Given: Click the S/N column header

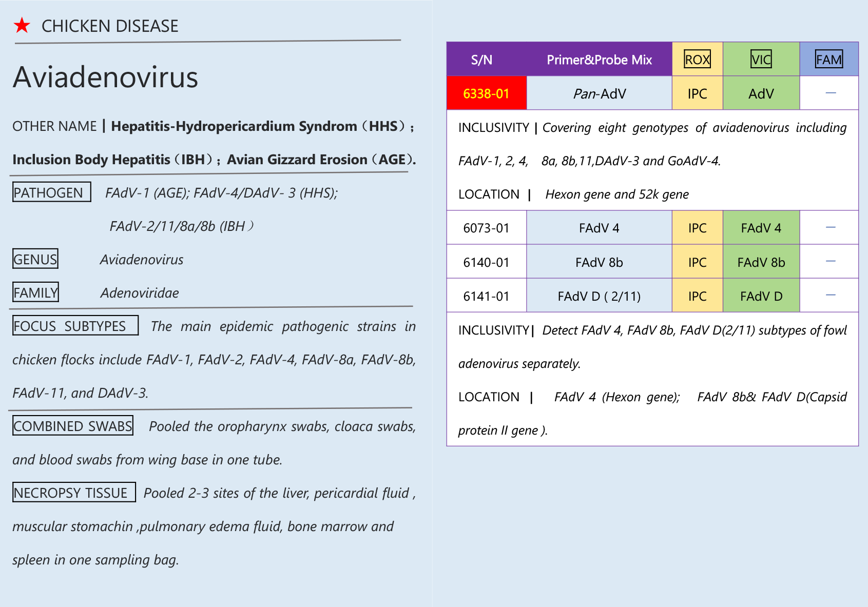Looking at the screenshot, I should point(481,60).
